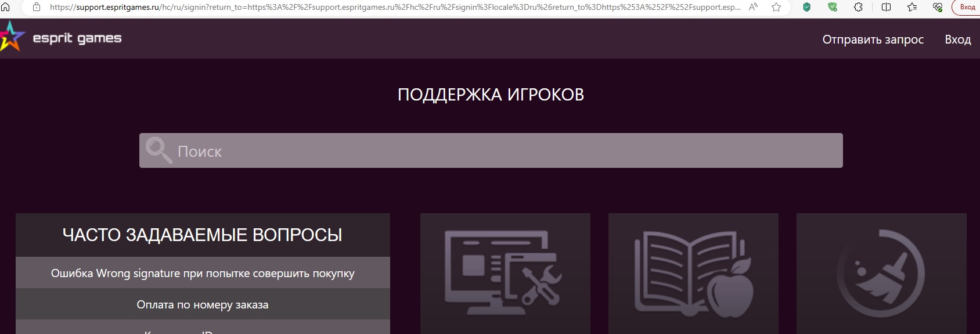Click the teal shield extension icon

806,7
